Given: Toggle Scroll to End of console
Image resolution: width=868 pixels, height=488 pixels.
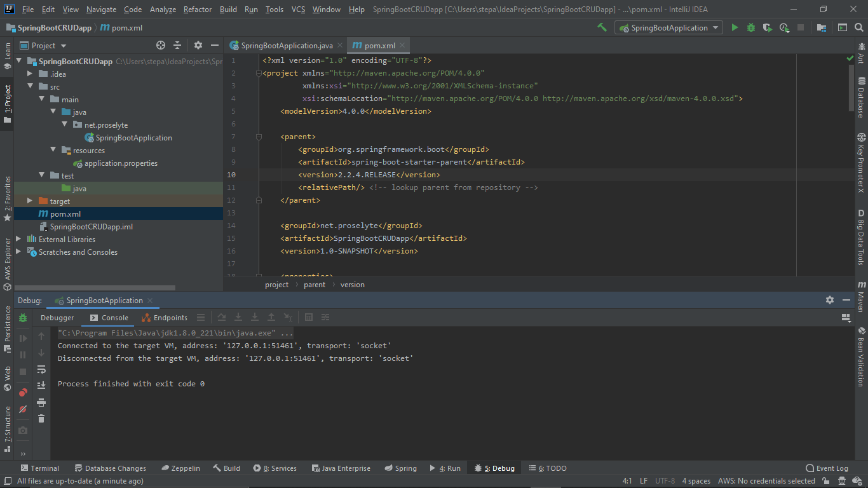Looking at the screenshot, I should [x=41, y=386].
